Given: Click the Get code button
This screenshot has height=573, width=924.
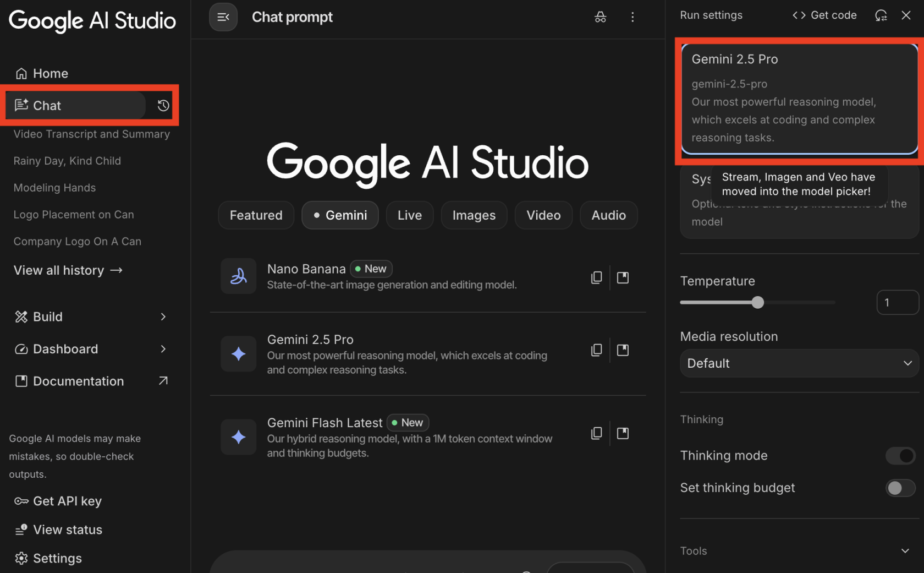Looking at the screenshot, I should (824, 15).
